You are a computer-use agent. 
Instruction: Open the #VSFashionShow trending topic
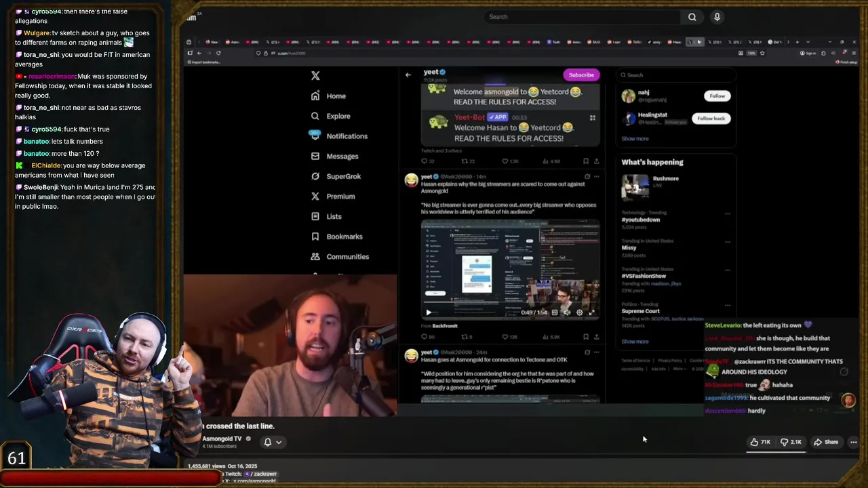[644, 276]
